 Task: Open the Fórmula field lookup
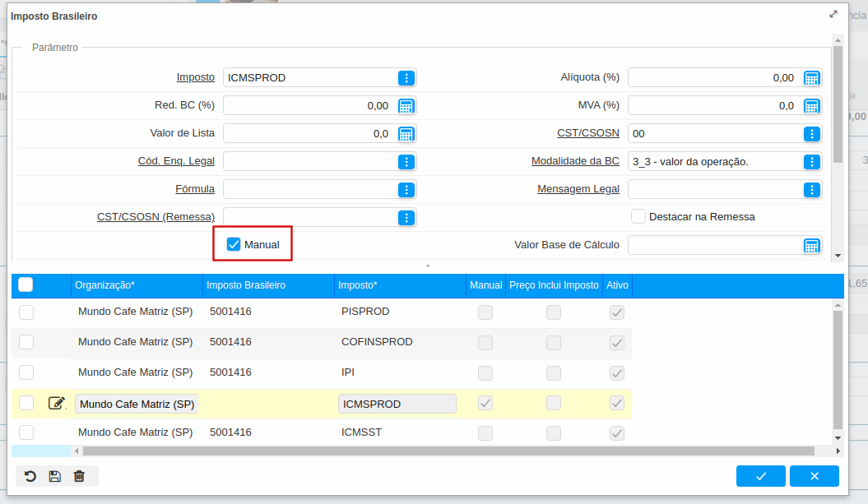coord(406,190)
